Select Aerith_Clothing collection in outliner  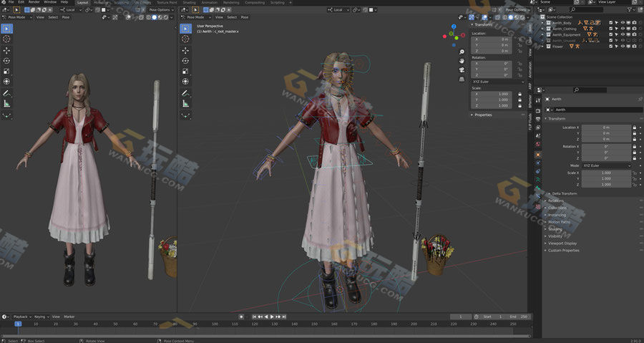[565, 29]
